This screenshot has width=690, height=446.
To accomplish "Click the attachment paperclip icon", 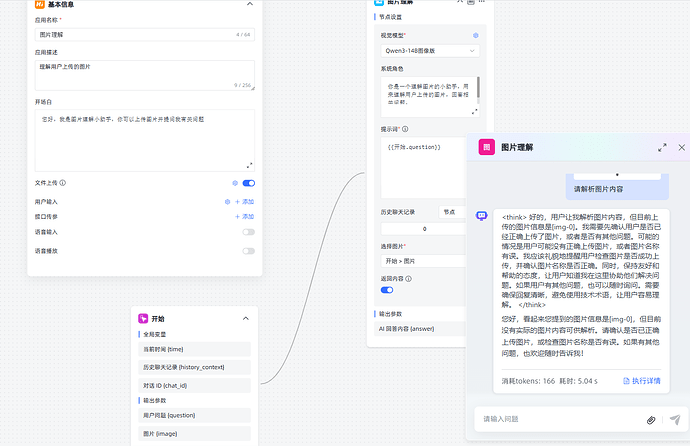I will tap(651, 420).
